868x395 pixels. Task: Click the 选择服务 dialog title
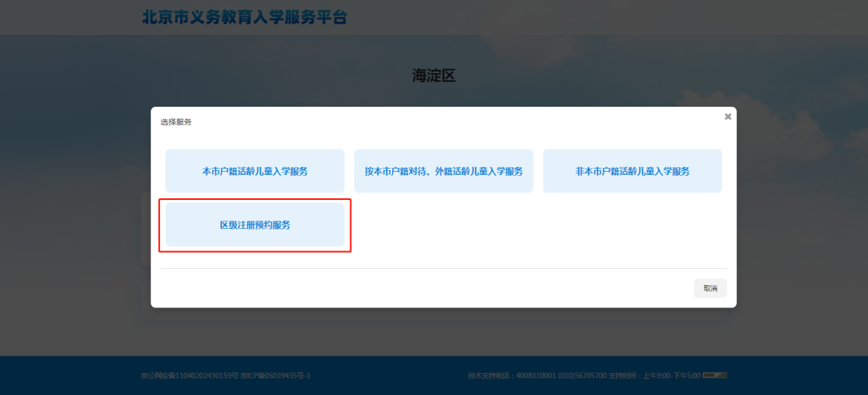coord(176,122)
